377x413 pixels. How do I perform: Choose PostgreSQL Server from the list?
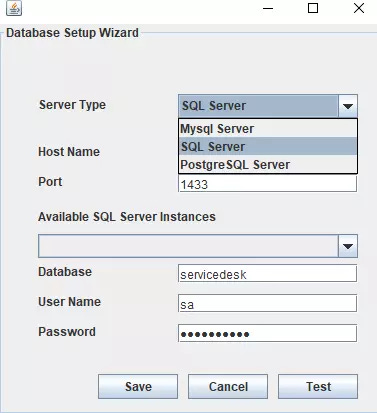tap(268, 165)
